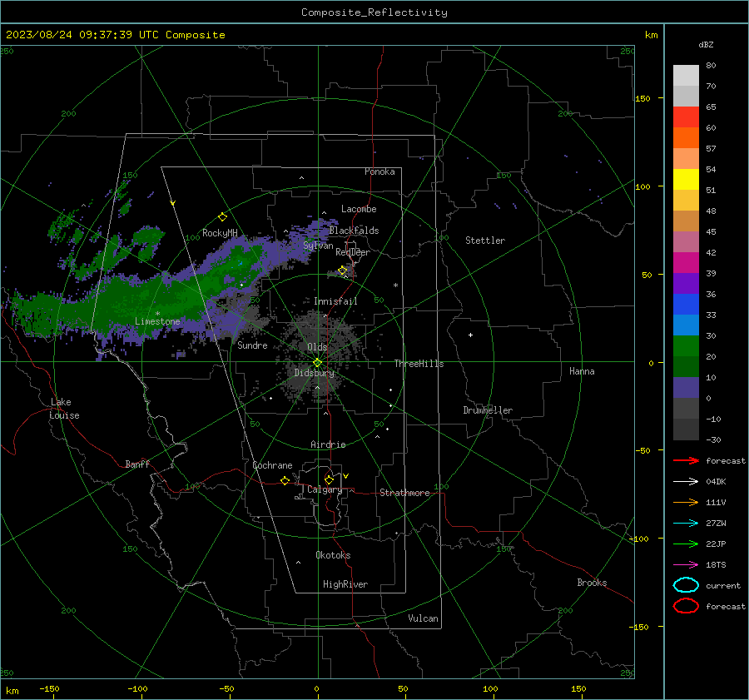Click the Stettler city label

[x=485, y=241]
